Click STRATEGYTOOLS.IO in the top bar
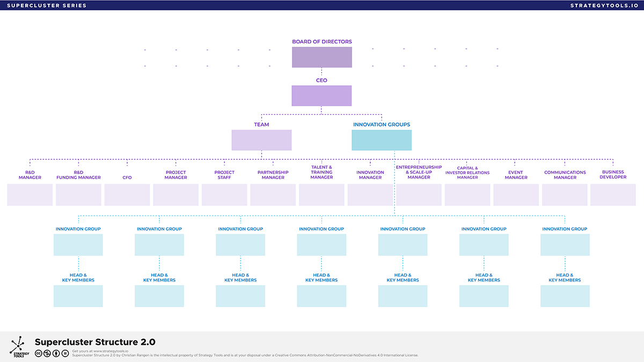The image size is (644, 362). (x=604, y=5)
